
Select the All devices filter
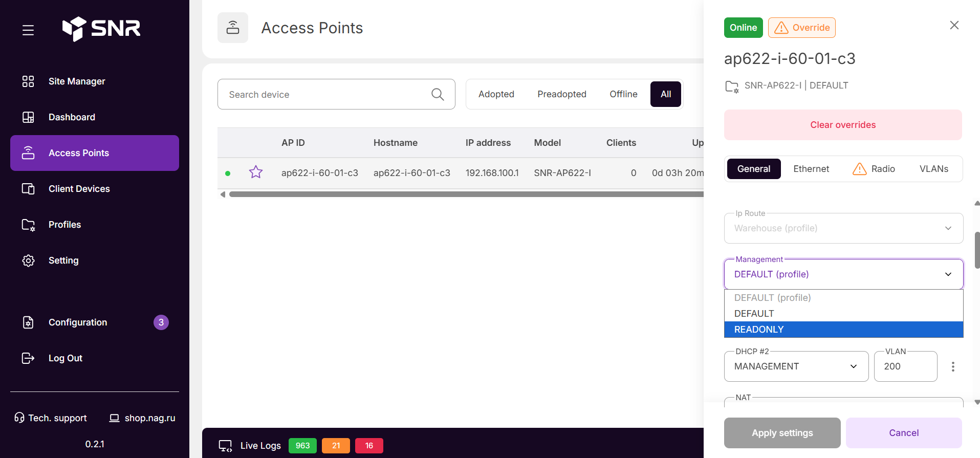(666, 94)
